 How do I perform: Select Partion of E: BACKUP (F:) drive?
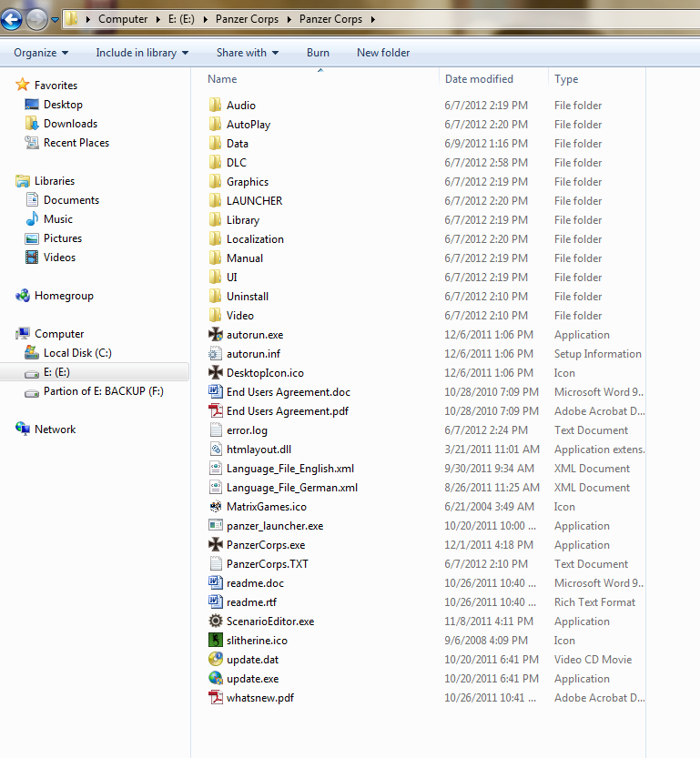[x=103, y=391]
